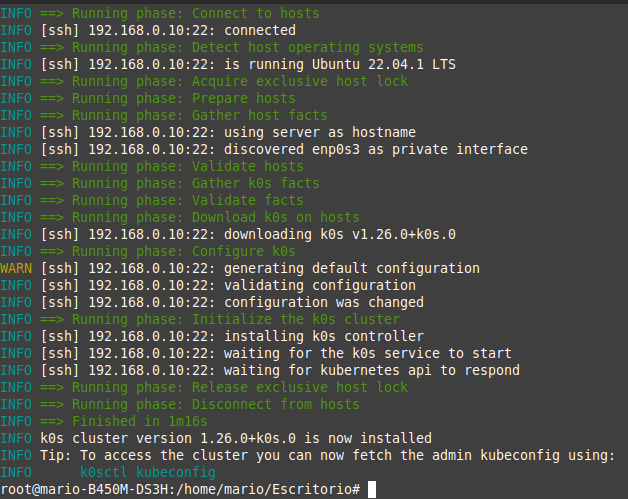Click the yellow WARN label
Image resolution: width=628 pixels, height=499 pixels.
(16, 268)
